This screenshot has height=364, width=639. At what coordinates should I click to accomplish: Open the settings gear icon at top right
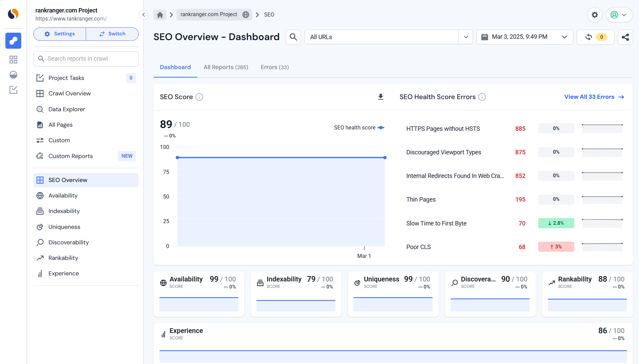click(595, 15)
